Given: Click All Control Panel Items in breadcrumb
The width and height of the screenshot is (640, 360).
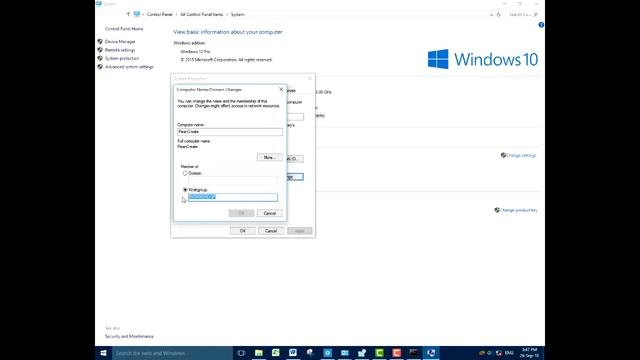Looking at the screenshot, I should pos(202,15).
